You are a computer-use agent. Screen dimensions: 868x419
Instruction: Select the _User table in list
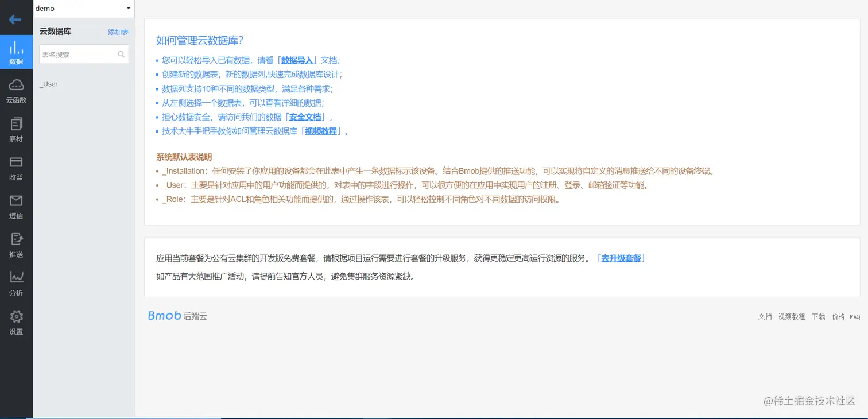pyautogui.click(x=49, y=84)
